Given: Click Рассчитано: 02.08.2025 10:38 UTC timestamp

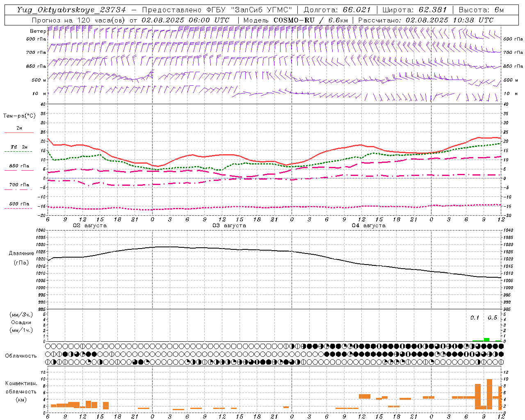Looking at the screenshot, I should [426, 20].
